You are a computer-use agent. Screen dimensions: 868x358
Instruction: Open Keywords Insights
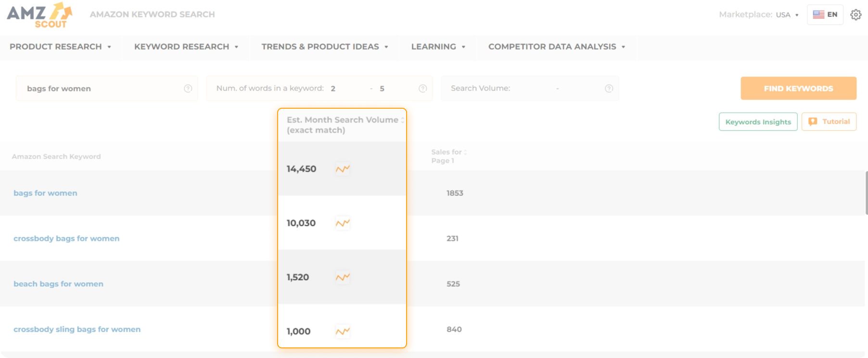point(758,122)
